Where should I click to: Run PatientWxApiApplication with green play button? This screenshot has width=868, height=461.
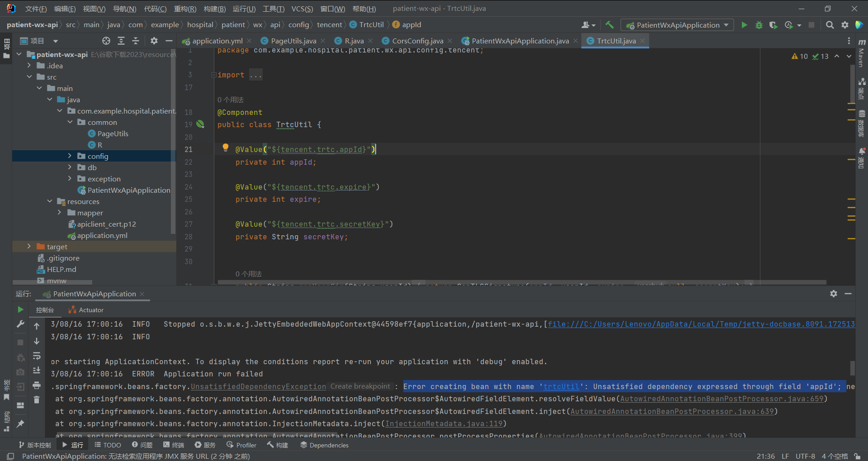tap(744, 25)
